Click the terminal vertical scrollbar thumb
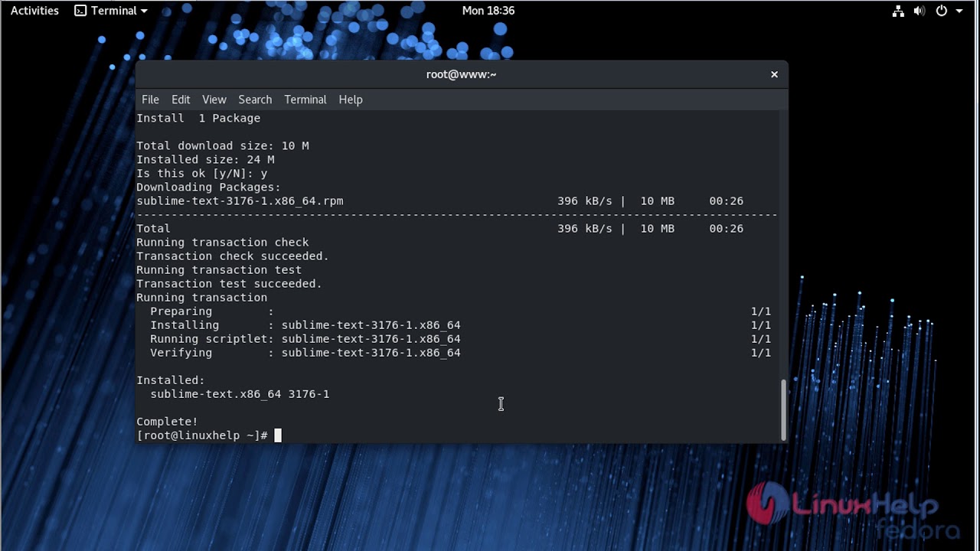This screenshot has height=551, width=980. pyautogui.click(x=783, y=409)
